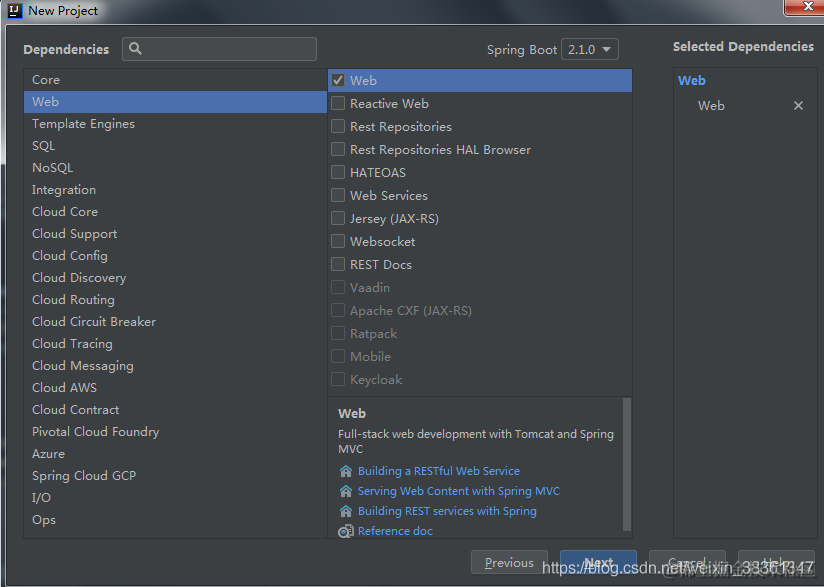Click home icon beside Building REST services
Viewport: 824px width, 587px height.
[x=345, y=511]
